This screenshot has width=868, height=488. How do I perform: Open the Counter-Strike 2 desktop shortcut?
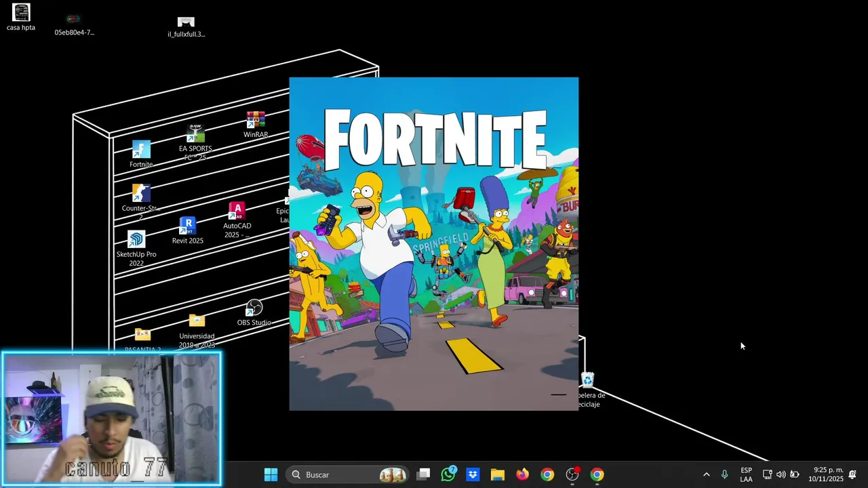(141, 201)
